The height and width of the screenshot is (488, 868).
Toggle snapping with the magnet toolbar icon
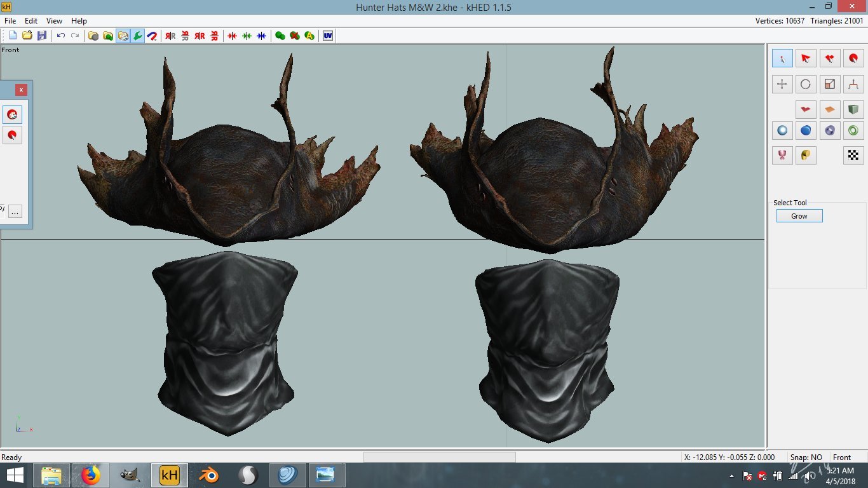coord(153,36)
